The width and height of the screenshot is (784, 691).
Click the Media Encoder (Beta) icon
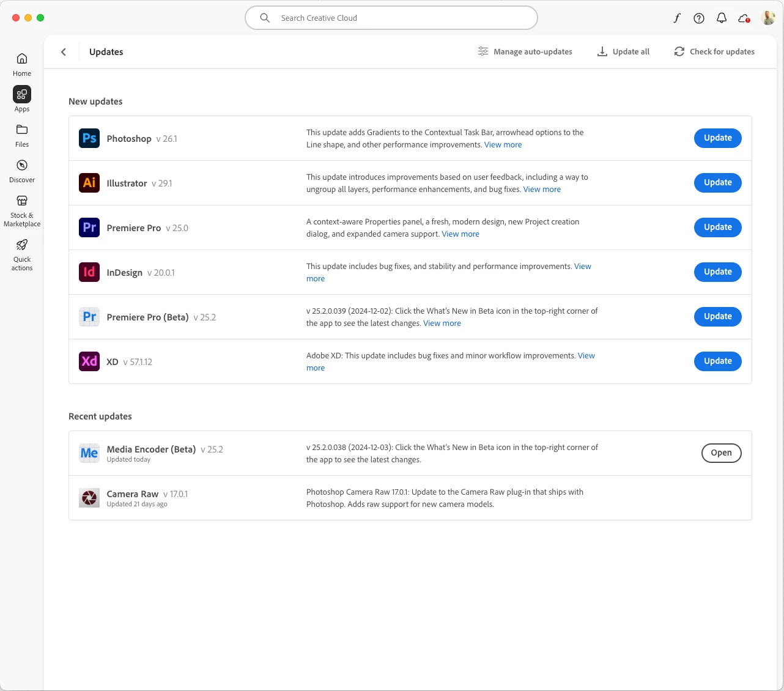pyautogui.click(x=89, y=453)
